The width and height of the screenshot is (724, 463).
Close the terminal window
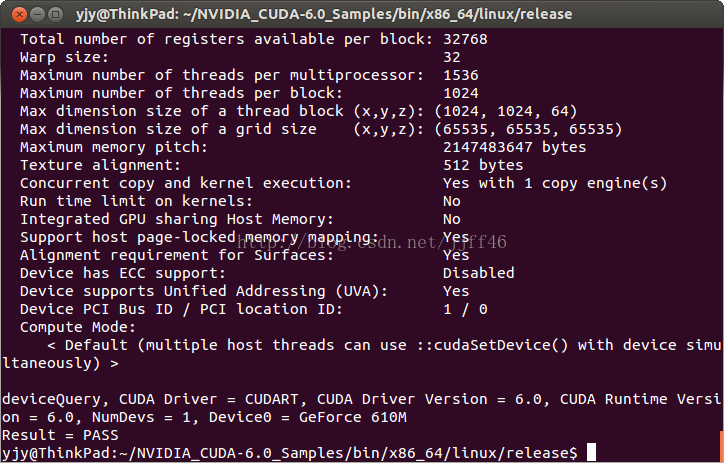point(19,14)
